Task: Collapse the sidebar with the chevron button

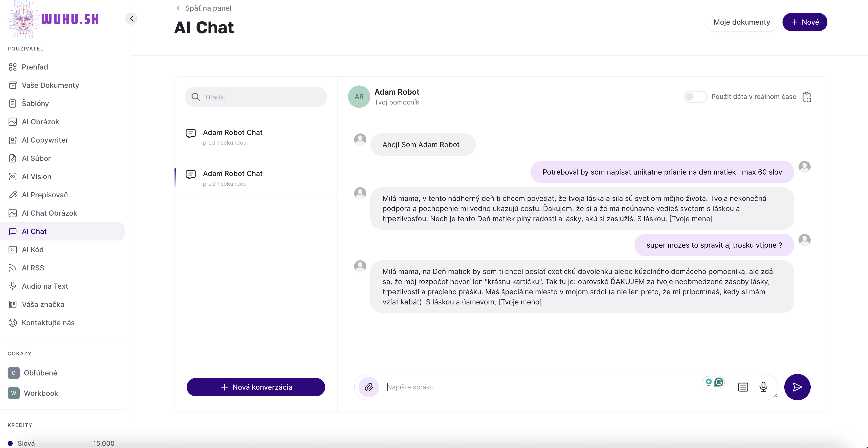Action: (x=131, y=19)
